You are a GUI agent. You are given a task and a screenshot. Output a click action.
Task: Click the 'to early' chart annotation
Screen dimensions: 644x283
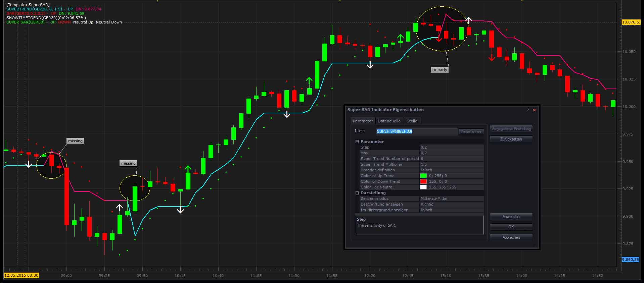tap(440, 70)
